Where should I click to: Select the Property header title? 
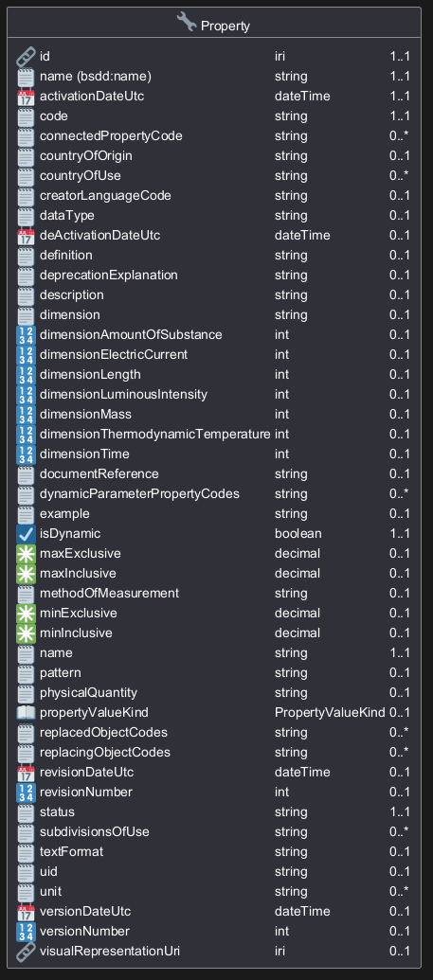click(226, 26)
